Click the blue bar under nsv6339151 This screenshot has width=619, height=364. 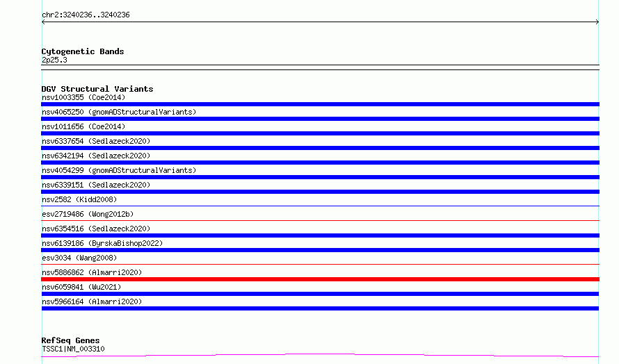[x=320, y=192]
